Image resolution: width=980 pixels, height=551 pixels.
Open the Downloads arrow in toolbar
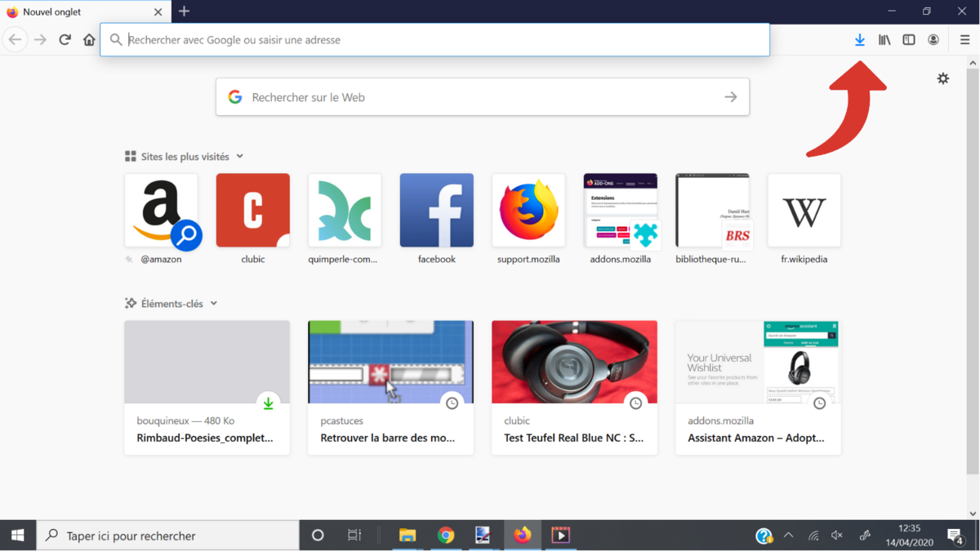(x=860, y=40)
